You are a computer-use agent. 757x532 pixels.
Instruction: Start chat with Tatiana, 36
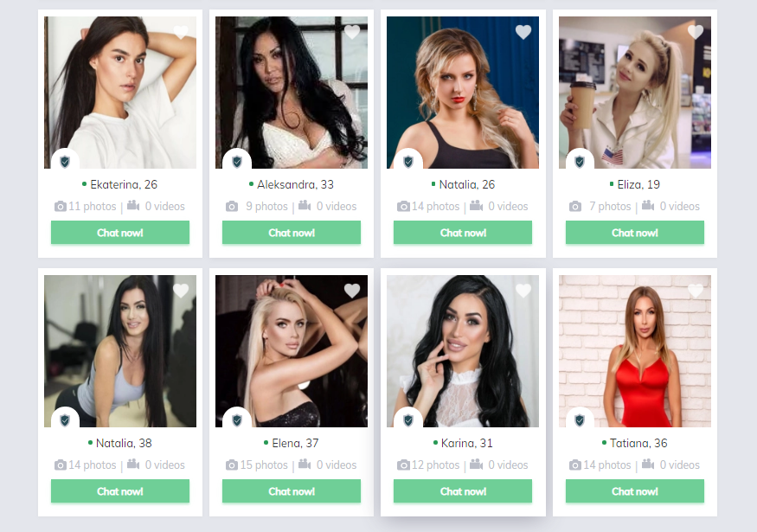tap(635, 491)
